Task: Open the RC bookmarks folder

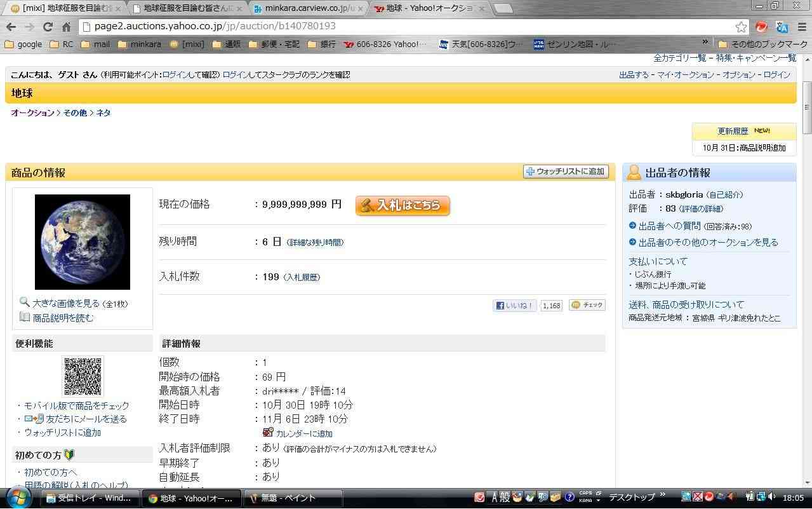Action: coord(61,44)
